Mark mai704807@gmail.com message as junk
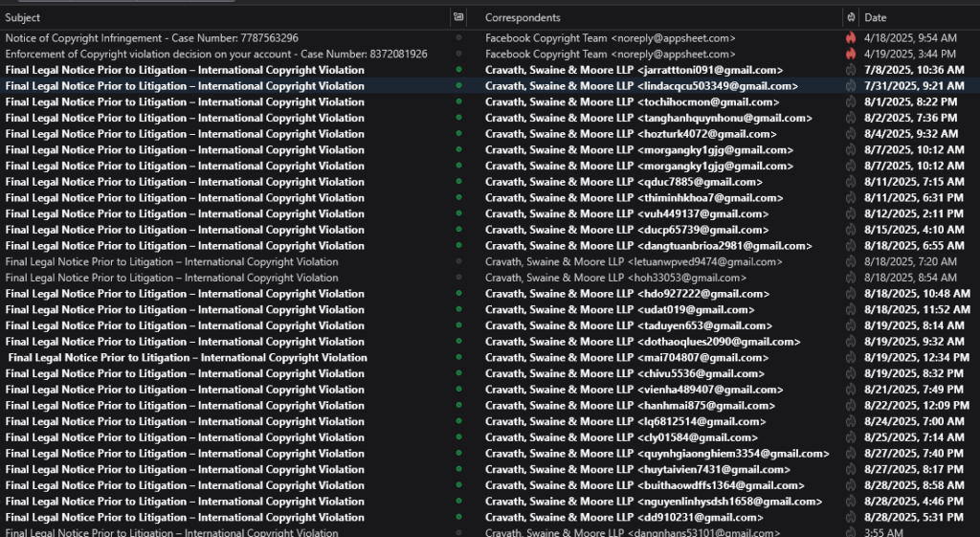Screen dimensions: 980x537 (851, 358)
